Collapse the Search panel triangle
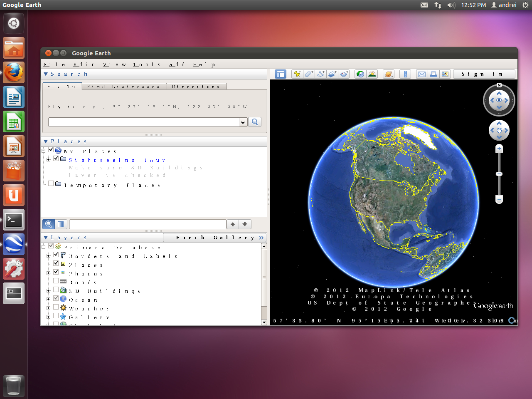Image resolution: width=532 pixels, height=399 pixels. (x=46, y=74)
